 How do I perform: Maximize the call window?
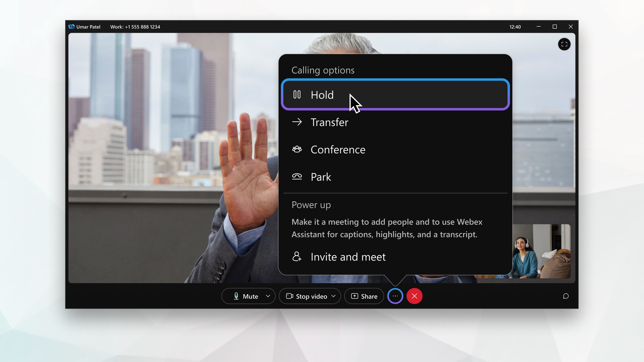[x=555, y=27]
